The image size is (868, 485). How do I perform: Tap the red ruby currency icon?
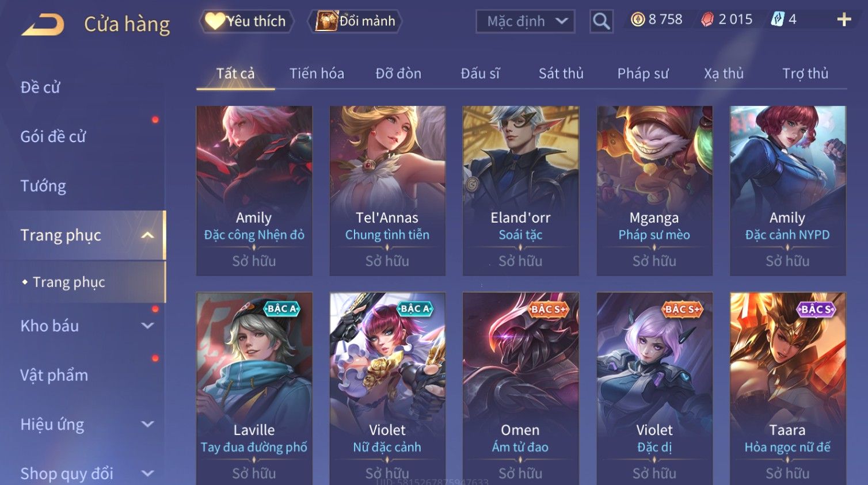point(707,20)
